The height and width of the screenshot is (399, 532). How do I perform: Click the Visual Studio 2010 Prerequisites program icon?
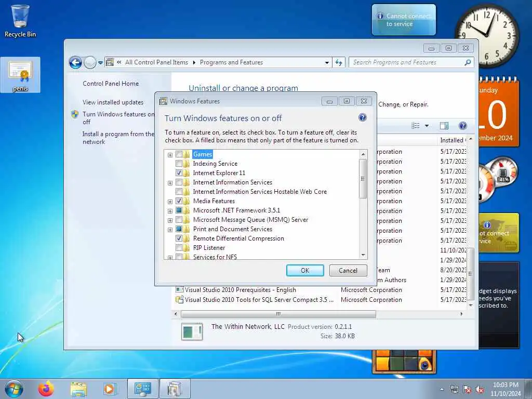pyautogui.click(x=179, y=290)
